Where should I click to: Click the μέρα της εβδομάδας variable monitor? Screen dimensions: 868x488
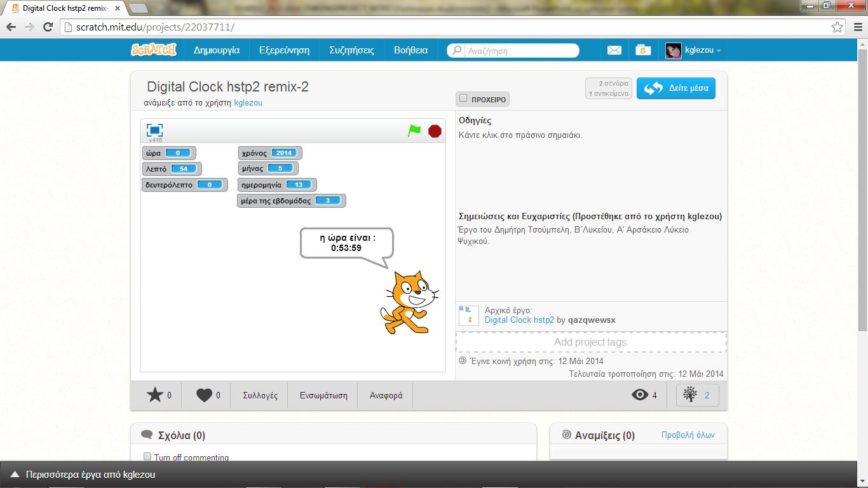pos(292,201)
